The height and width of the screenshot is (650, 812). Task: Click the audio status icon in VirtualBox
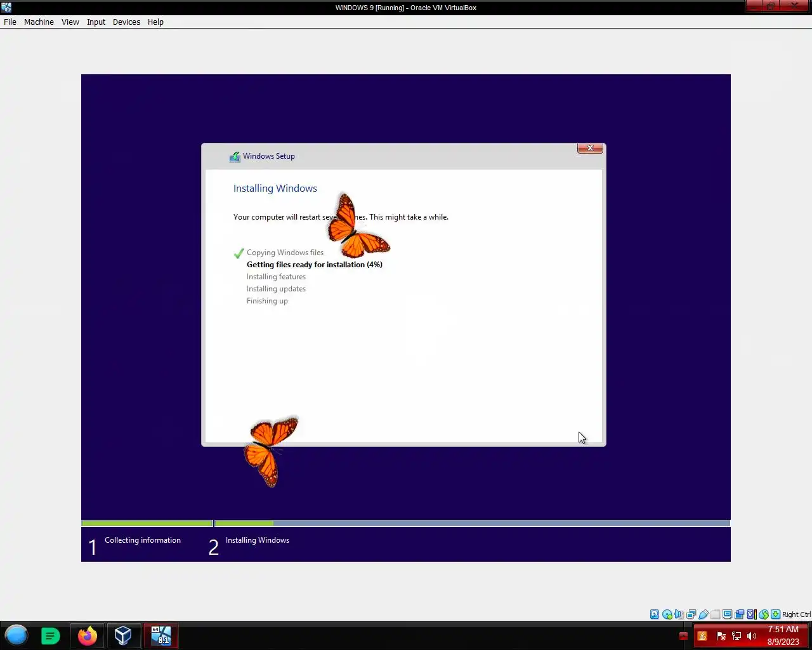679,614
